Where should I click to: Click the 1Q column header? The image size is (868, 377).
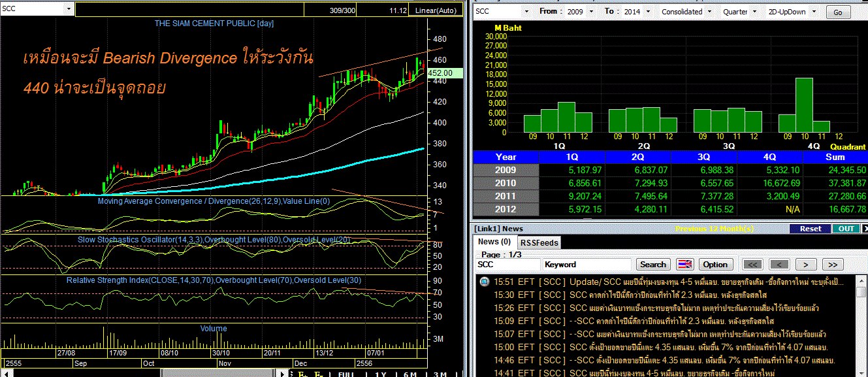(x=573, y=157)
